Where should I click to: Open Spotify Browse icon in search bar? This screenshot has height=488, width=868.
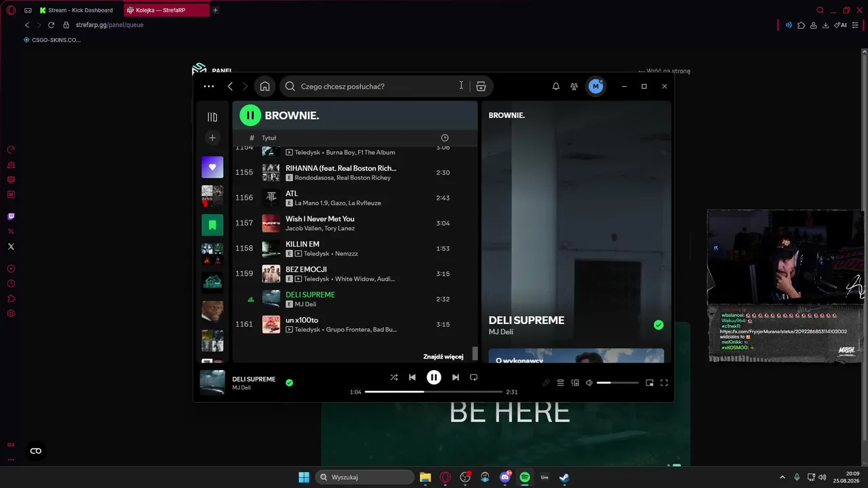[481, 86]
